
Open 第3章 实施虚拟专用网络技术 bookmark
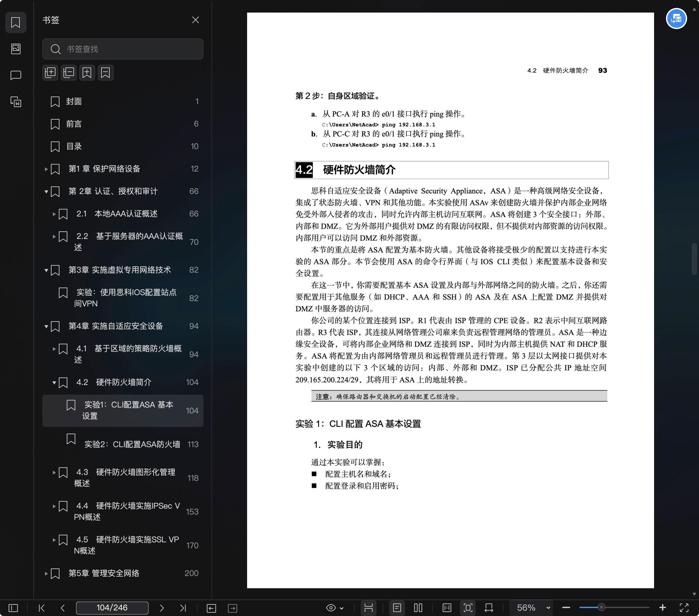click(x=119, y=270)
